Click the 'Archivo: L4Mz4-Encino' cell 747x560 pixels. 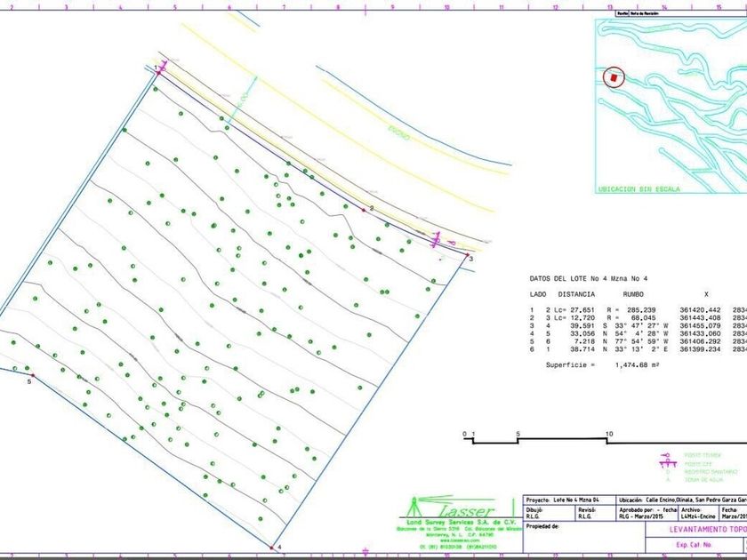click(699, 513)
